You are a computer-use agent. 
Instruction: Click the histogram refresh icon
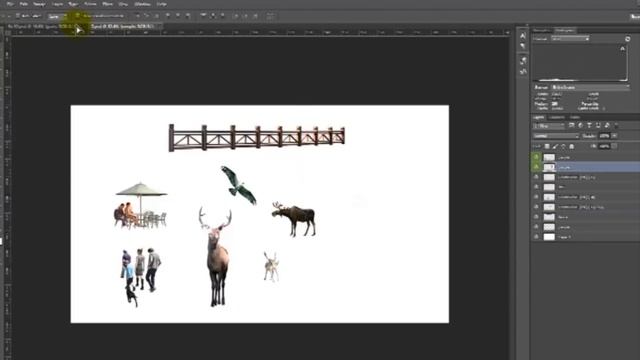coord(628,39)
